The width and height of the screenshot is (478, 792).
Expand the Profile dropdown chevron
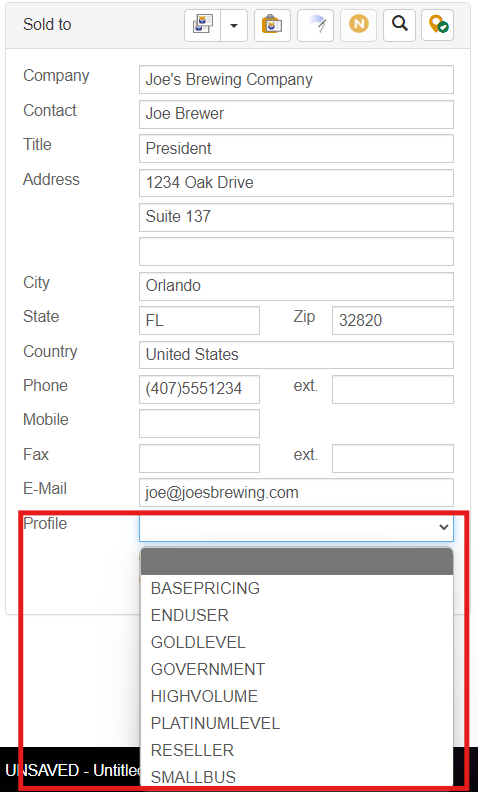pos(444,527)
